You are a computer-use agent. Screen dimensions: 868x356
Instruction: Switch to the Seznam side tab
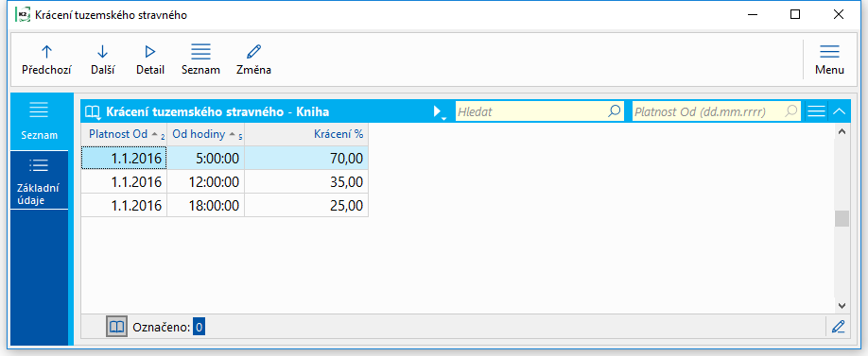coord(39,121)
